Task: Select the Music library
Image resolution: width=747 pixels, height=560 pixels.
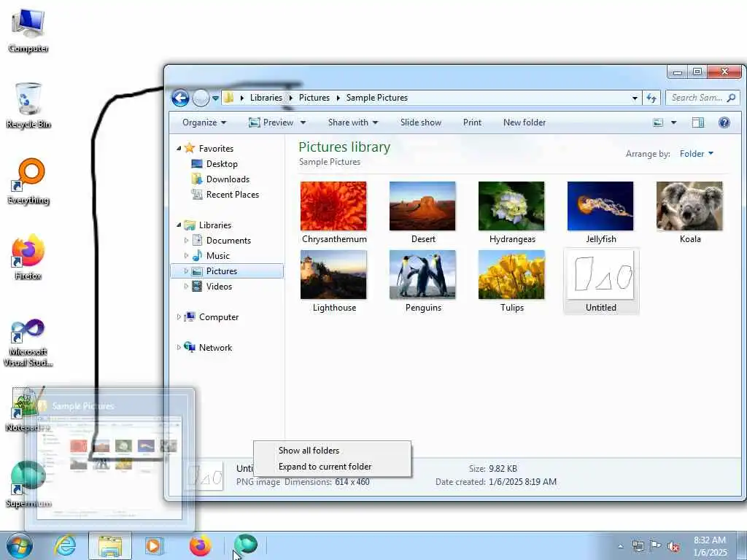Action: 217,256
